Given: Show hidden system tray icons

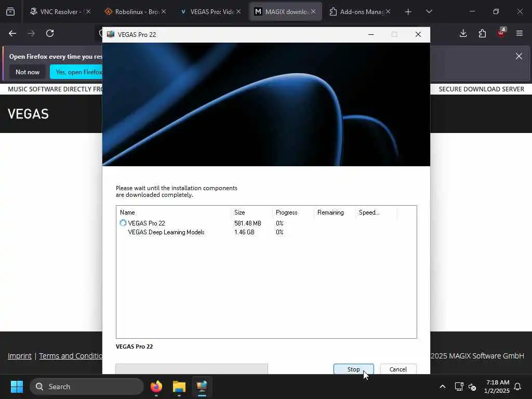Looking at the screenshot, I should pos(443,387).
